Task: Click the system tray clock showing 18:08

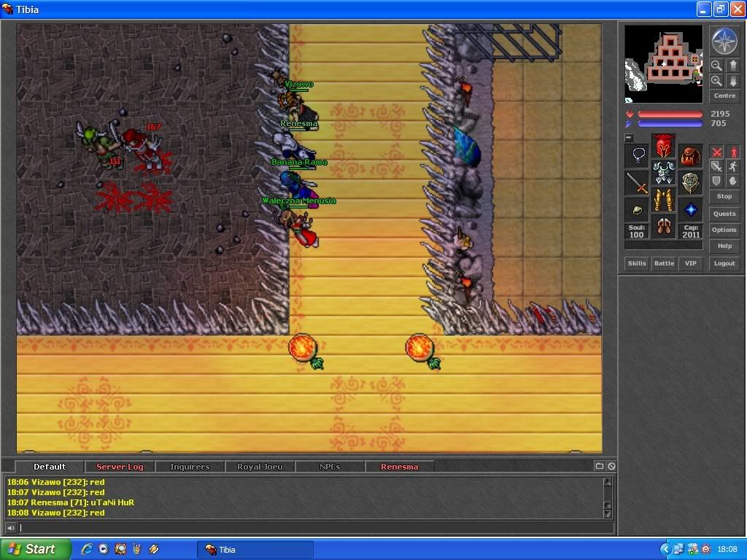Action: click(x=727, y=549)
